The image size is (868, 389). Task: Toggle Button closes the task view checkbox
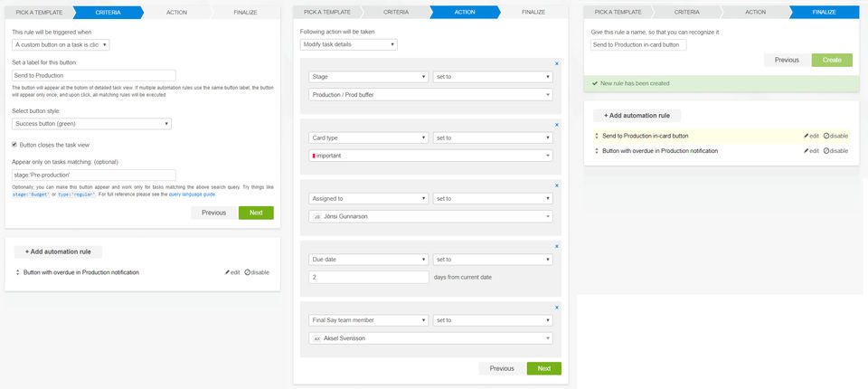point(14,145)
